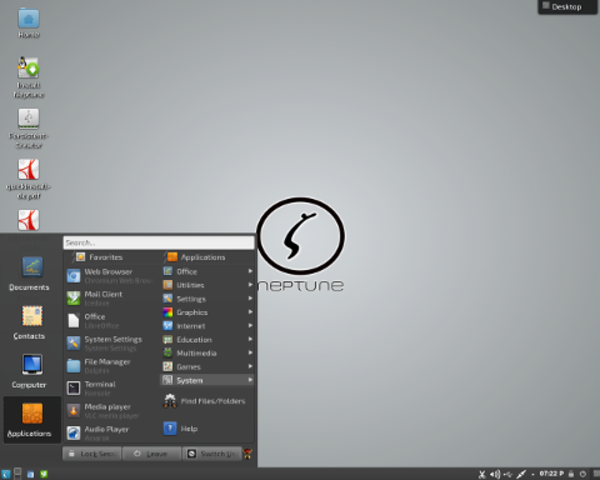Expand the Internet category submenu

pyautogui.click(x=207, y=326)
